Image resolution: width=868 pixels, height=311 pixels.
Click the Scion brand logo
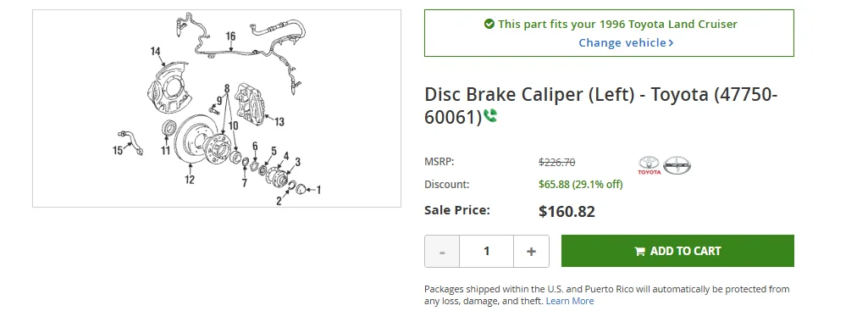click(677, 165)
